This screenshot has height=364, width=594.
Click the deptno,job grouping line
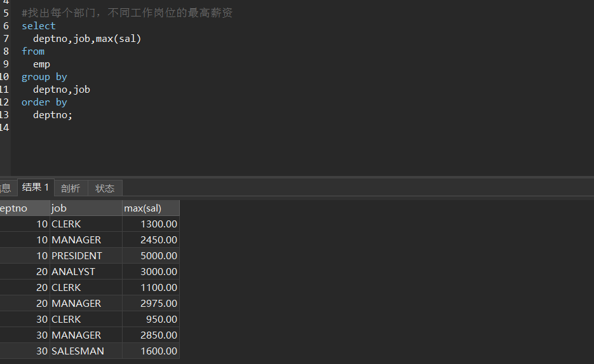tap(62, 90)
